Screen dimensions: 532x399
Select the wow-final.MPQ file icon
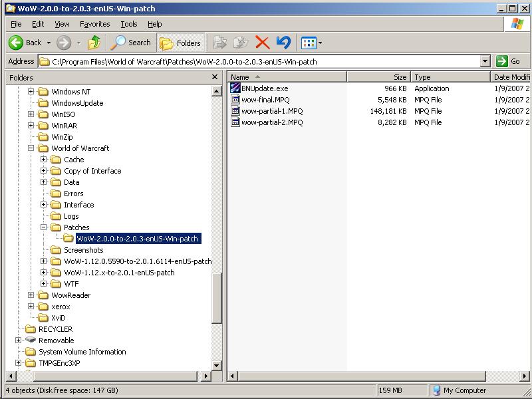[x=235, y=99]
